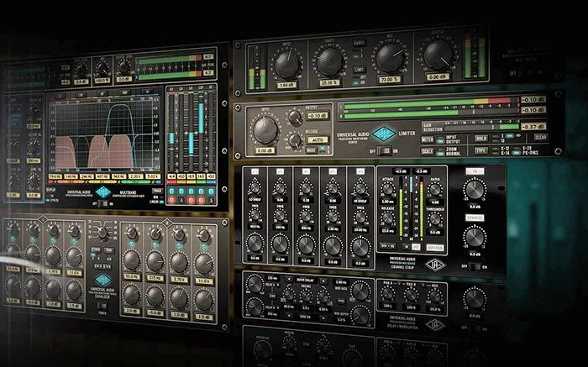Open the SINE 90 LFO type selector

click(306, 317)
